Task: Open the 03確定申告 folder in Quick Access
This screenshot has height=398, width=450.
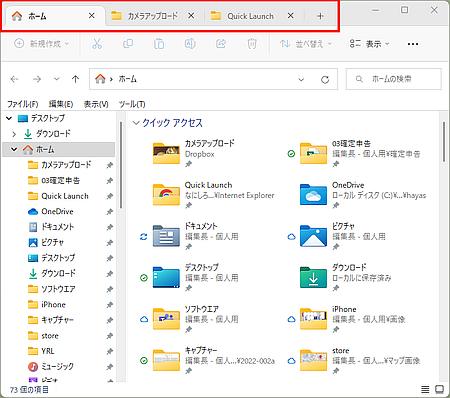Action: coord(313,153)
